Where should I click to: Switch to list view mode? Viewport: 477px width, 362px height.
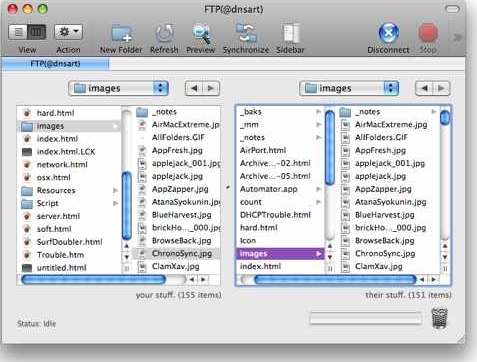(x=18, y=32)
